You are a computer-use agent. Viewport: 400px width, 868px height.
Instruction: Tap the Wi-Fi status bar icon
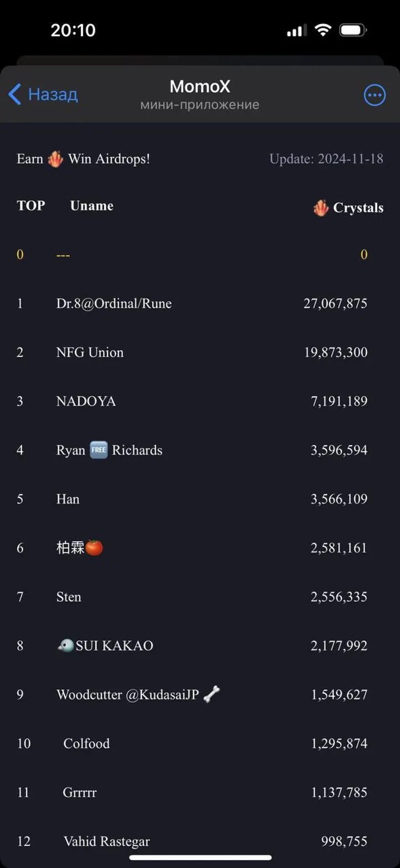pos(323,31)
